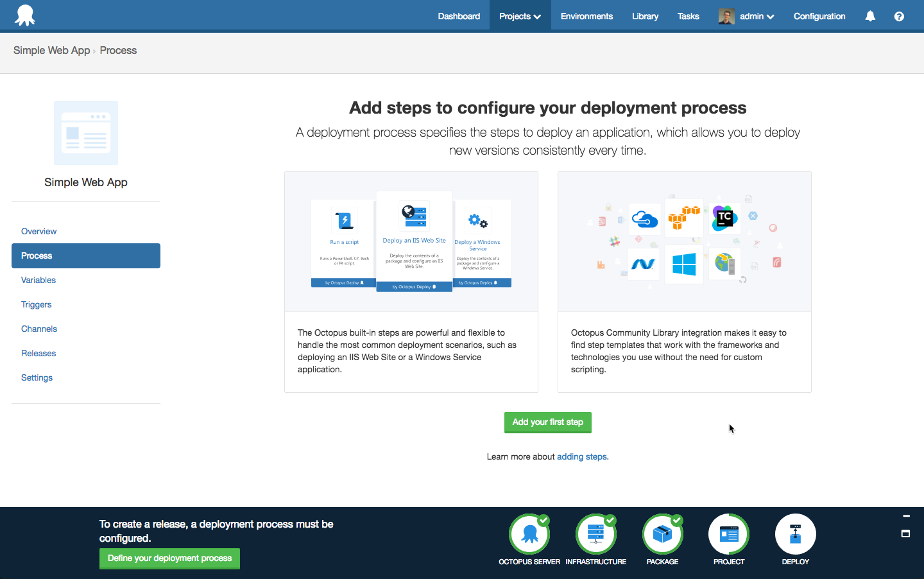Select the Octopus Server onboarding icon
Image resolution: width=924 pixels, height=579 pixels.
529,534
